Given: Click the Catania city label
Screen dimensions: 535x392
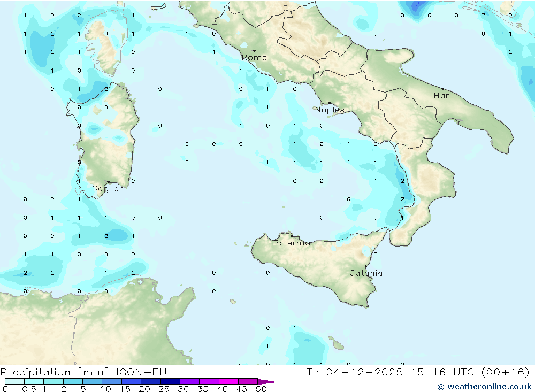Looking at the screenshot, I should point(366,273).
